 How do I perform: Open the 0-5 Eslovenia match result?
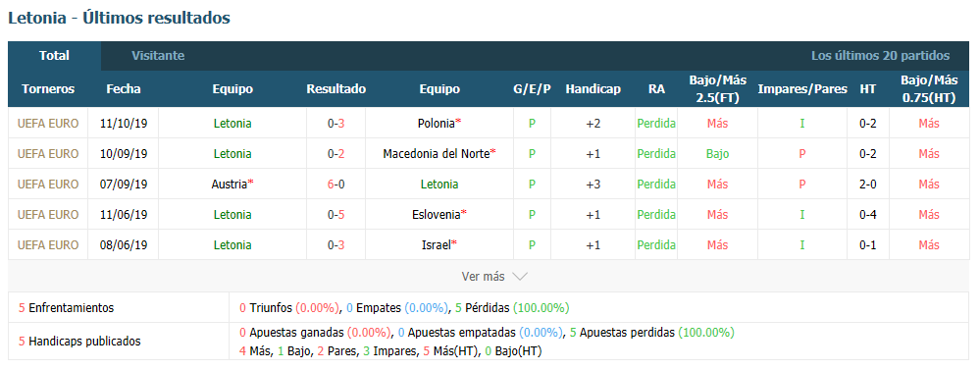(336, 214)
